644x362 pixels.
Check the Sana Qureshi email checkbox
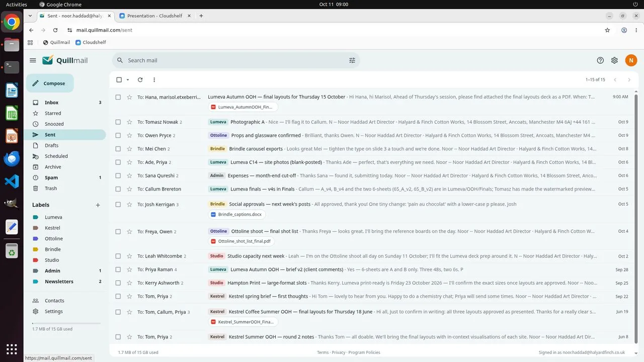click(118, 175)
